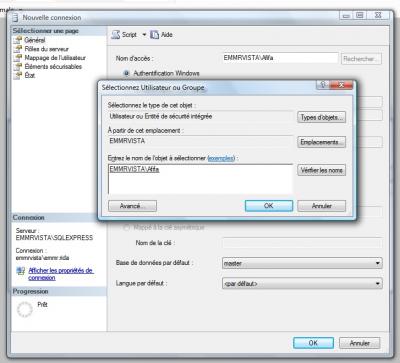Click the Nouvelle connexion title bar icon
The image size is (400, 363).
pyautogui.click(x=15, y=17)
